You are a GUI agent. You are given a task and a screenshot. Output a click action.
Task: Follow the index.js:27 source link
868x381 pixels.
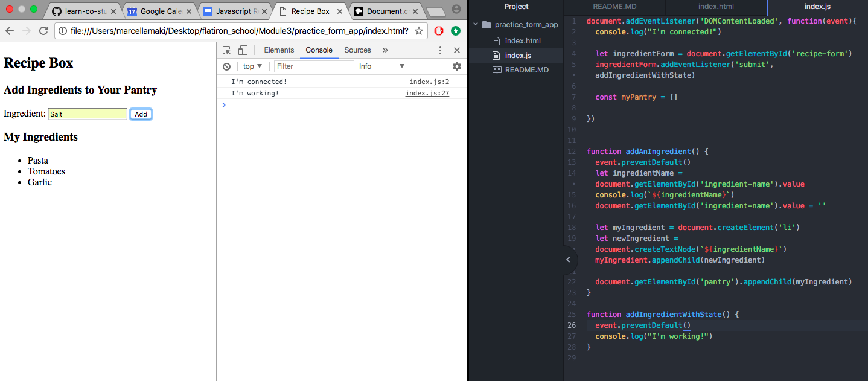click(427, 93)
